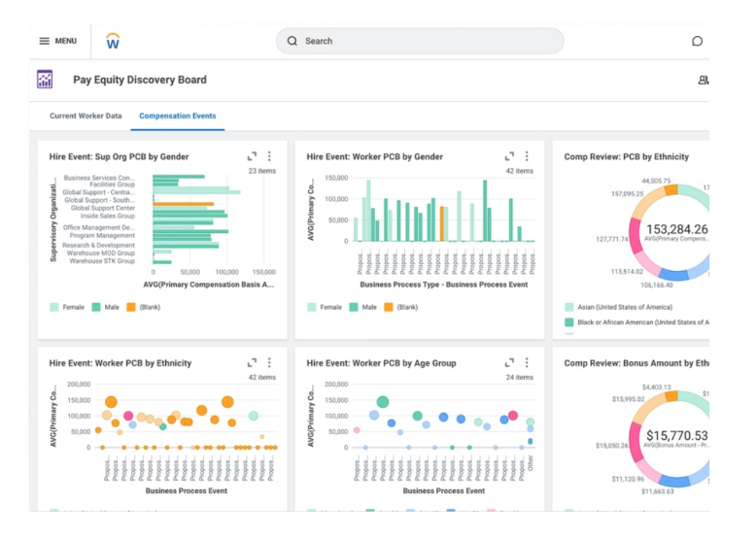Image resolution: width=756 pixels, height=538 pixels.
Task: Click the large teal bubble in Age Group chart
Action: pos(382,401)
